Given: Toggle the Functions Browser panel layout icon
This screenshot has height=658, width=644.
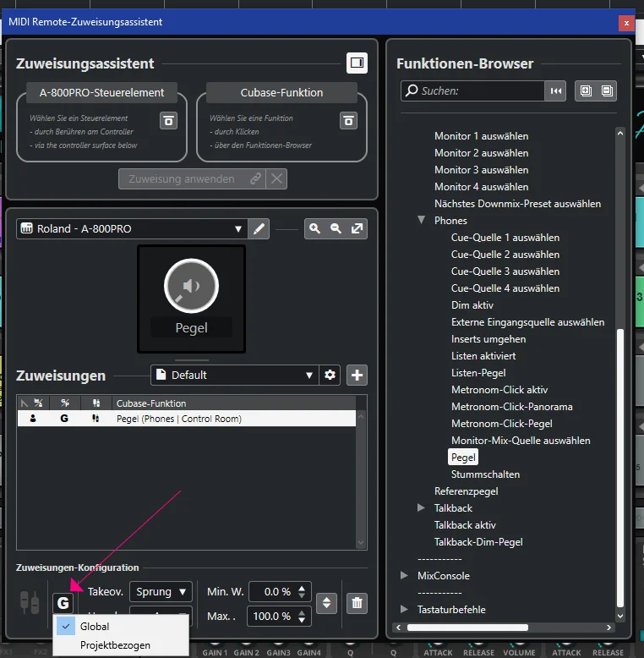Looking at the screenshot, I should (x=357, y=63).
